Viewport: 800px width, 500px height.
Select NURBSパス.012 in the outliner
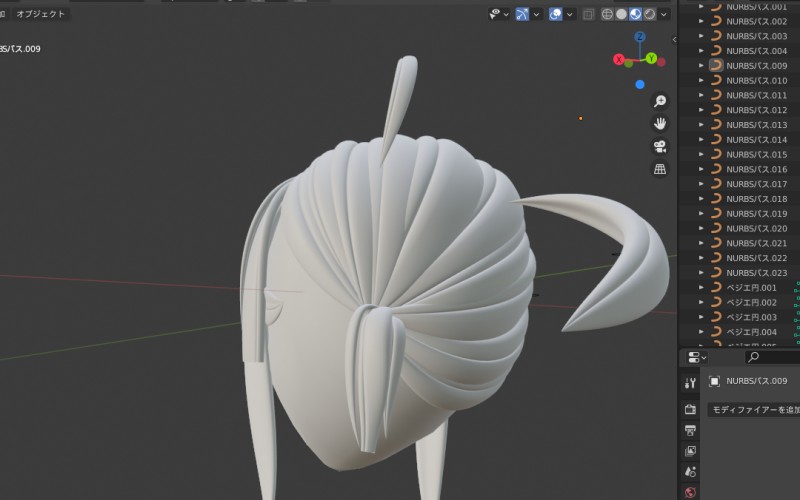click(757, 110)
